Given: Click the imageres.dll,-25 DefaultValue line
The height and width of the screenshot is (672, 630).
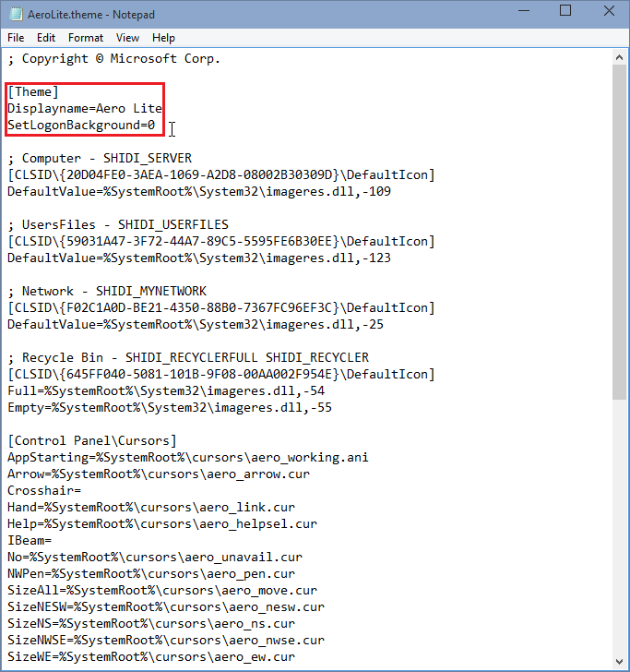Looking at the screenshot, I should tap(196, 324).
